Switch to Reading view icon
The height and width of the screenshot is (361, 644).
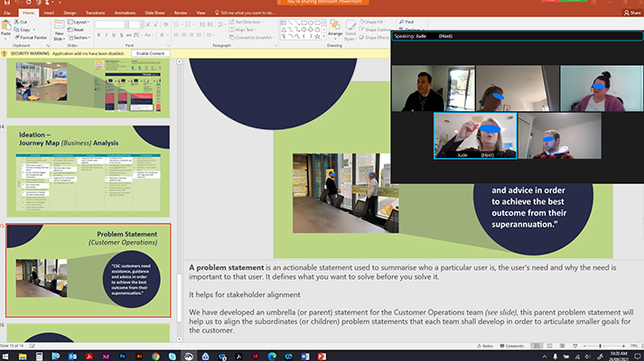tap(563, 347)
